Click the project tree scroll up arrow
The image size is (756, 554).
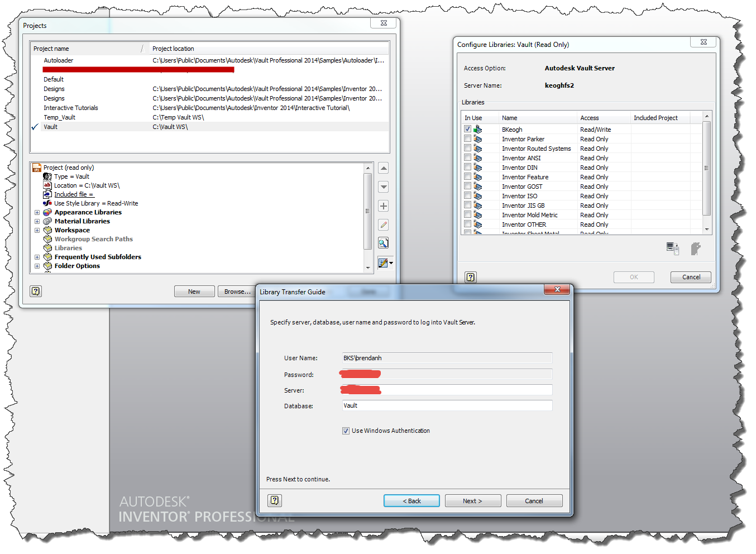[367, 168]
